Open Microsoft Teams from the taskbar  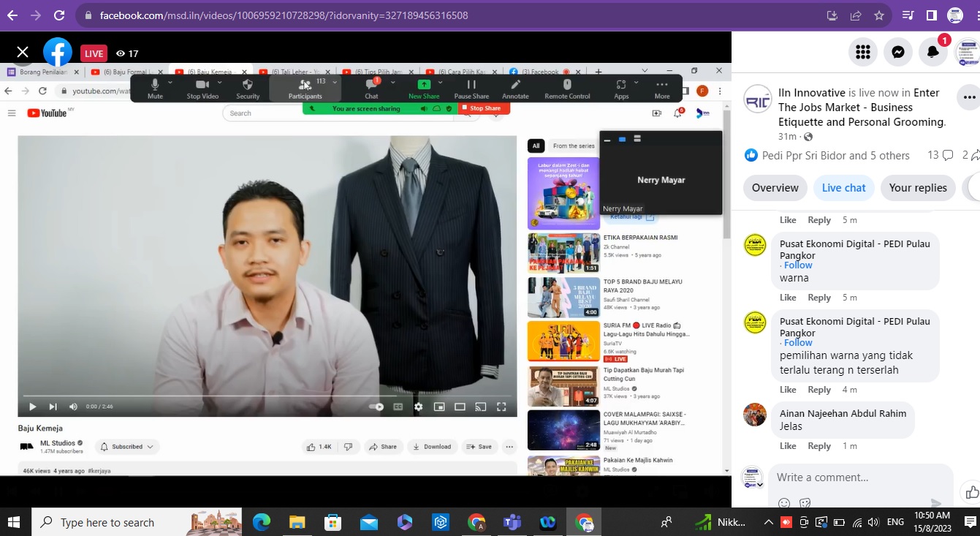[512, 522]
